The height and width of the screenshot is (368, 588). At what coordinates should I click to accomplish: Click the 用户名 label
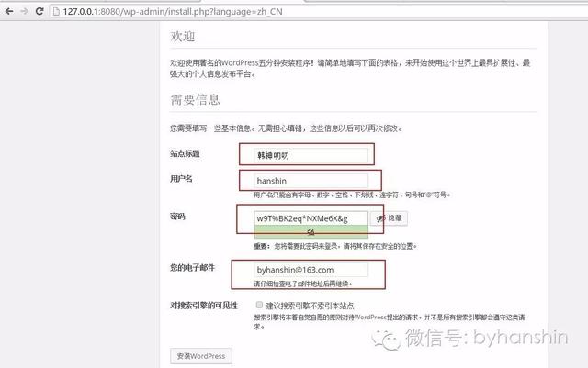click(x=181, y=179)
